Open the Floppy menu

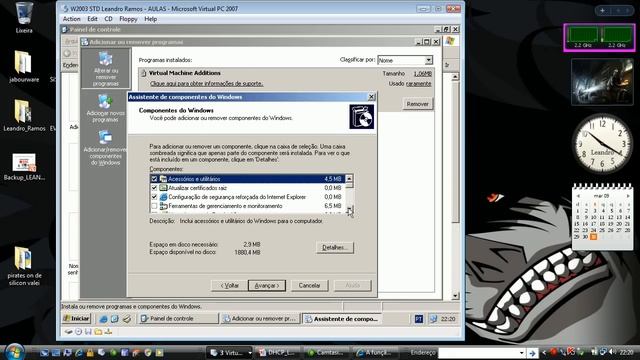pos(128,19)
